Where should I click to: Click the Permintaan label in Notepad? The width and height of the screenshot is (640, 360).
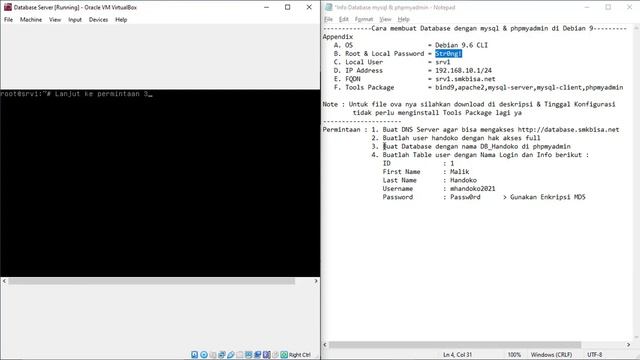[x=341, y=129]
